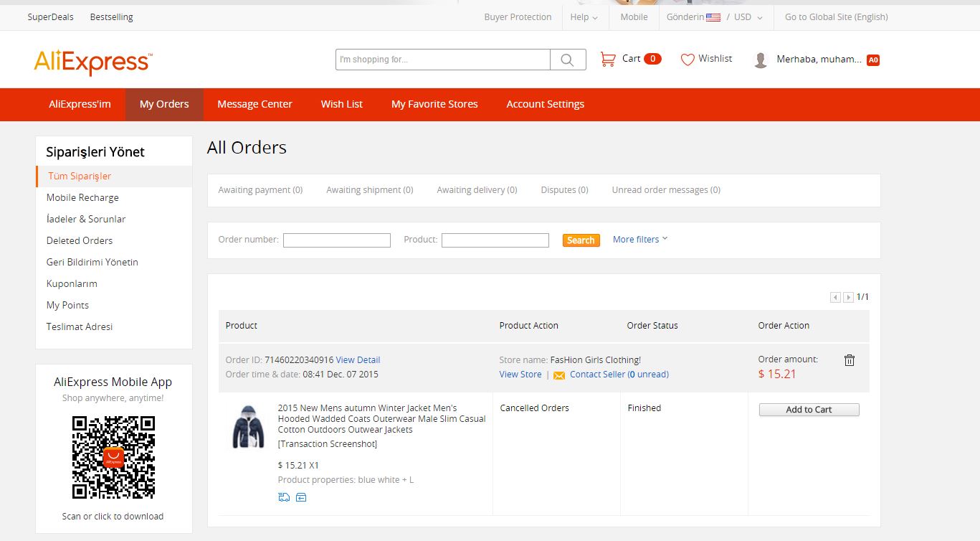Open the Account Settings tab
980x541 pixels.
pyautogui.click(x=545, y=104)
